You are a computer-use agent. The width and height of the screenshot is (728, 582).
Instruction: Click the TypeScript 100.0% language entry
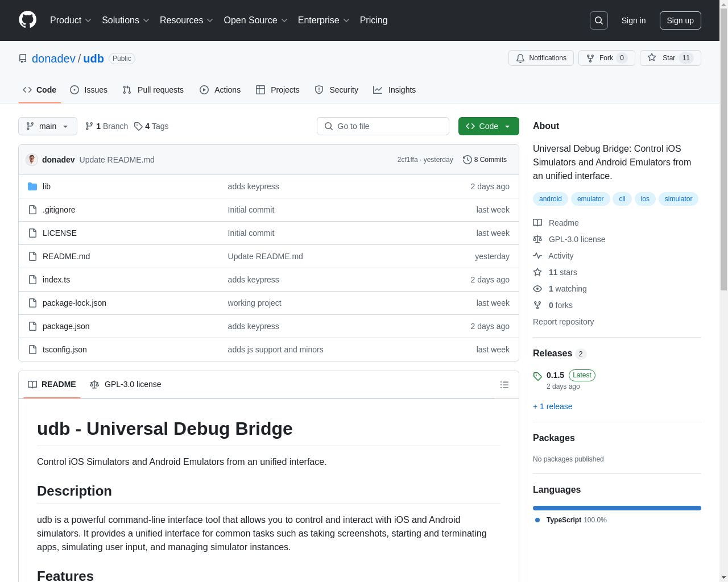[571, 520]
